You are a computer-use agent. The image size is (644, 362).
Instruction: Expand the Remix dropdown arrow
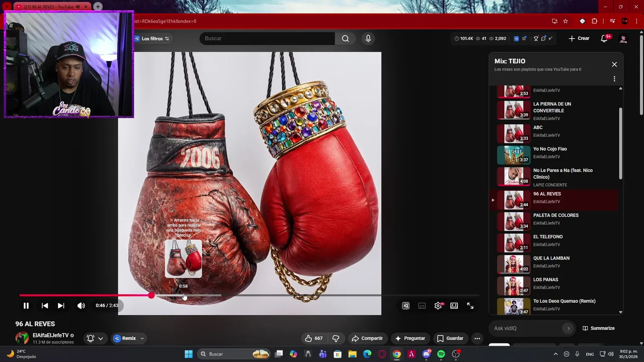pos(142,338)
